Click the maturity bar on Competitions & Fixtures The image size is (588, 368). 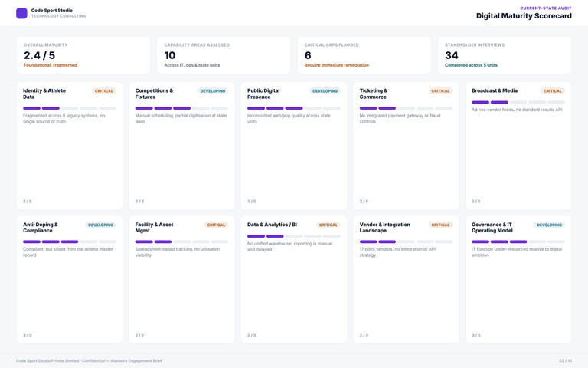[181, 108]
